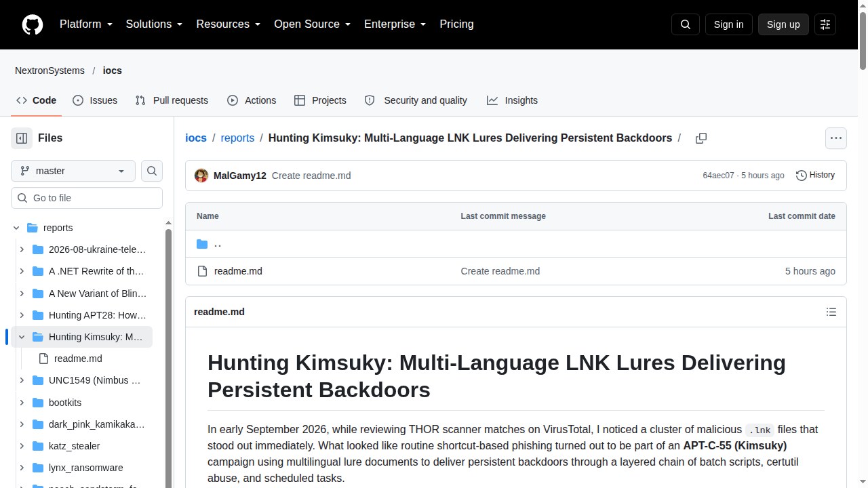Open the appearance settings icon beside Sign up
Screen dimensions: 868x488
click(825, 24)
